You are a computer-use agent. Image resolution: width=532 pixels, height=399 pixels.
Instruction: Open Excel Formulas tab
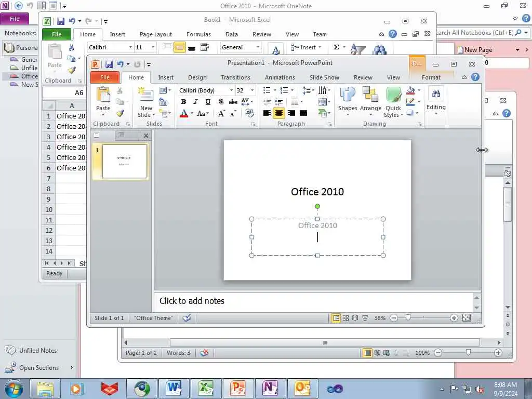pyautogui.click(x=198, y=34)
